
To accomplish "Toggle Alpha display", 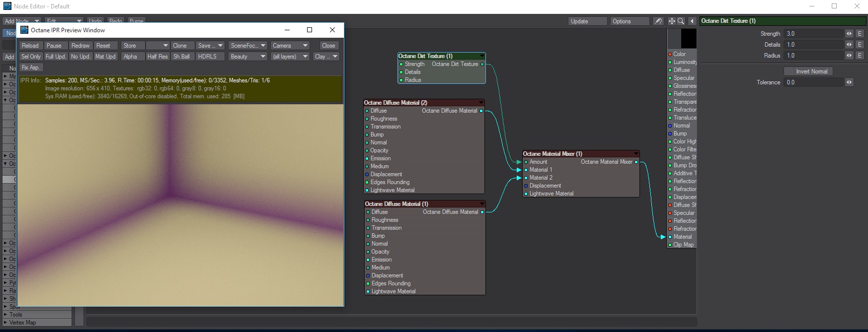I will [133, 57].
